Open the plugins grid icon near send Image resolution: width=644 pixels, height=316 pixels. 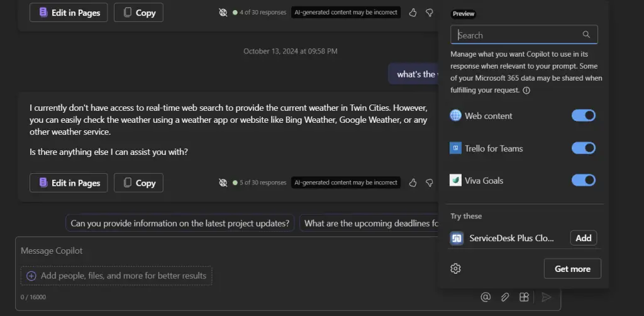[523, 297]
